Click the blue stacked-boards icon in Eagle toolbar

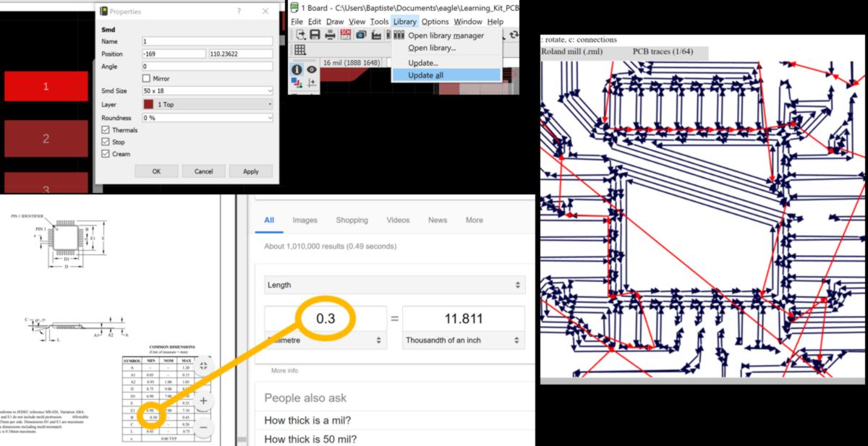pyautogui.click(x=361, y=35)
